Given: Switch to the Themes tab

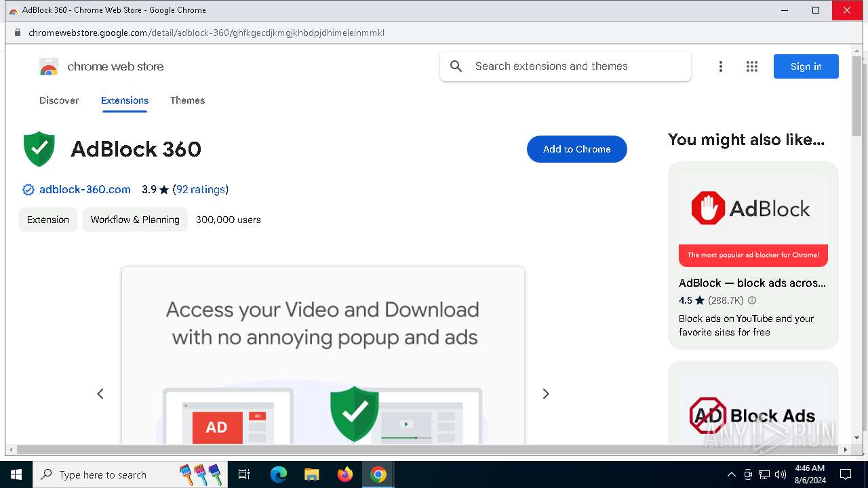Looking at the screenshot, I should (187, 100).
